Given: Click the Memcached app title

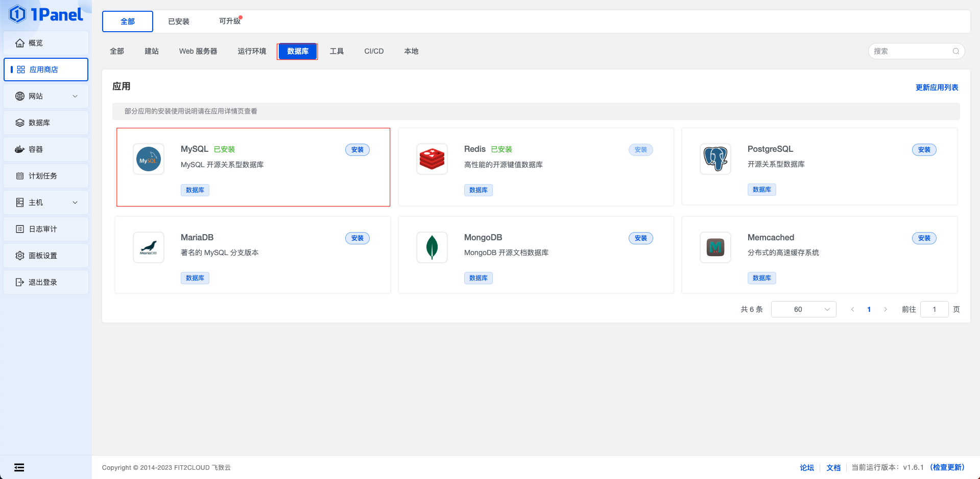Looking at the screenshot, I should (771, 237).
